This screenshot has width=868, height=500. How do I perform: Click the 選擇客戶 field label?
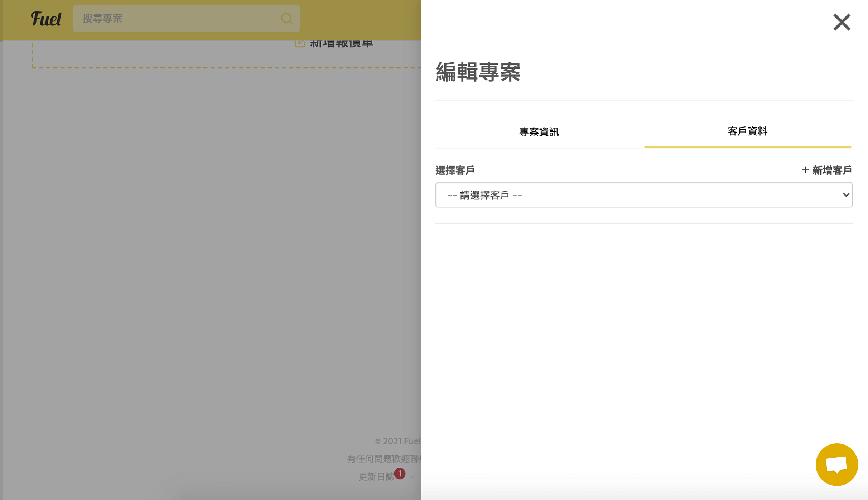point(455,170)
